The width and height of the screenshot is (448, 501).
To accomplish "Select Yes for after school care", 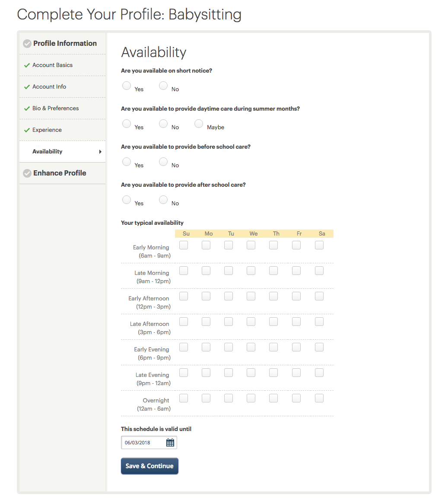I will coord(127,200).
